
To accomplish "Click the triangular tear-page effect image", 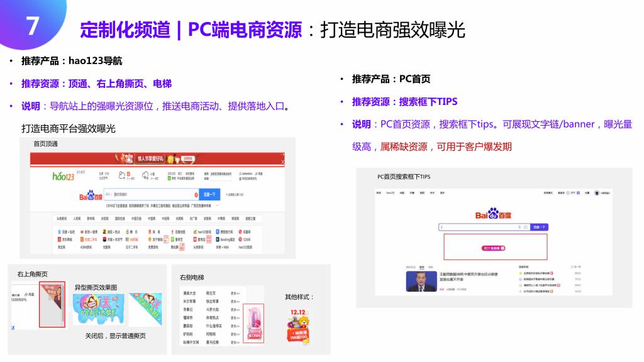I will [146, 309].
